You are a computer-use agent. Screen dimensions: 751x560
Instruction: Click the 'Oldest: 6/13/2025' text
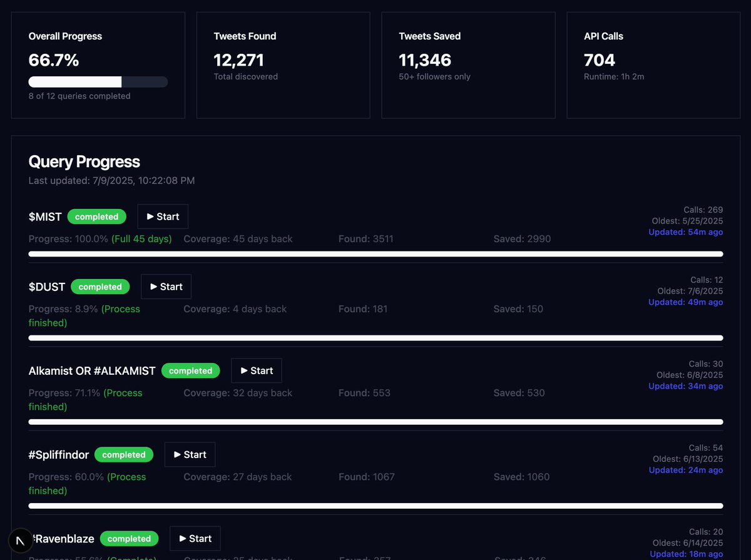coord(688,459)
